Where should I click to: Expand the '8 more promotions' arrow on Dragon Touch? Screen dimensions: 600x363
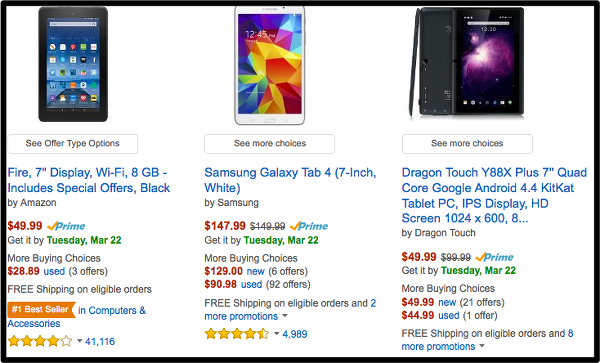(482, 346)
